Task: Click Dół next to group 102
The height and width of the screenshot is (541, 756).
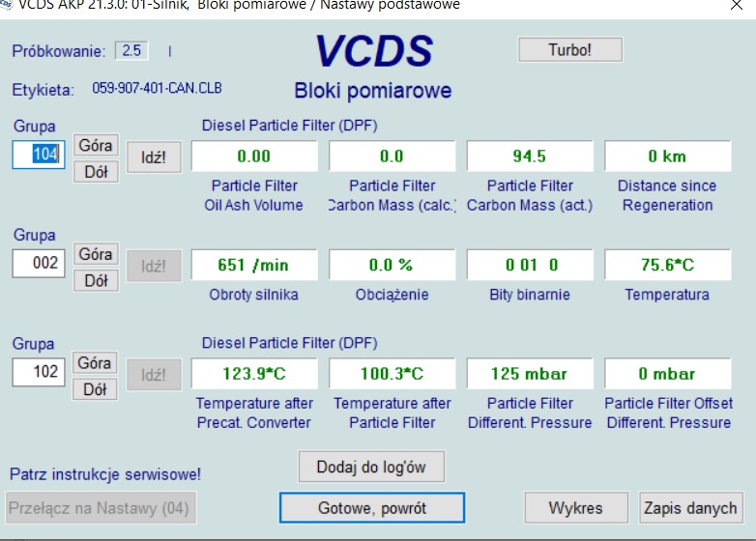Action: click(95, 389)
